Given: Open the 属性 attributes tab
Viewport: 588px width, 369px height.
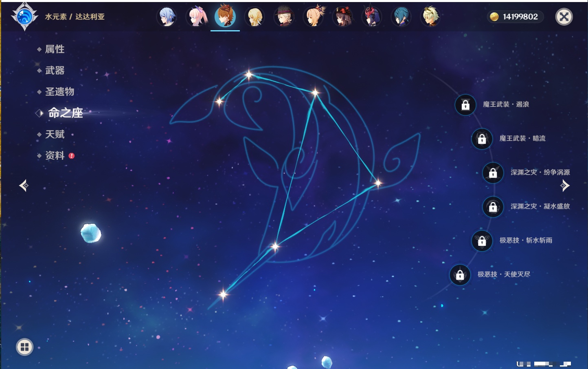Looking at the screenshot, I should click(x=55, y=49).
